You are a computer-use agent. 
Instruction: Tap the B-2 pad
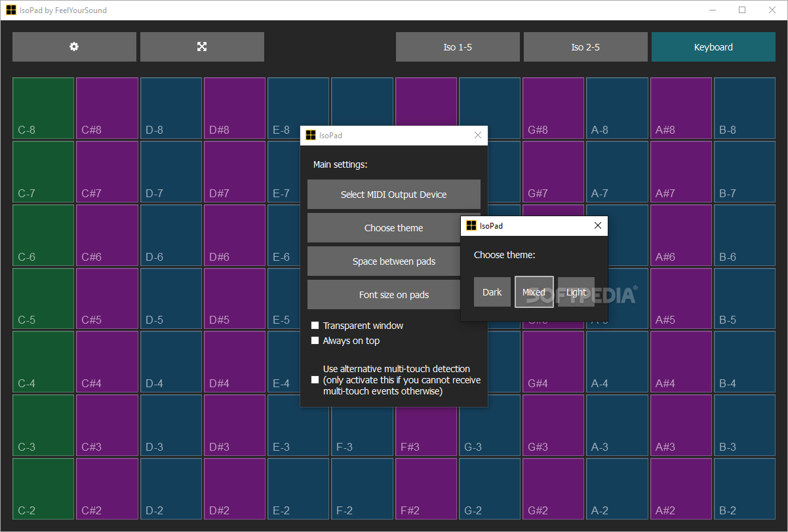745,489
